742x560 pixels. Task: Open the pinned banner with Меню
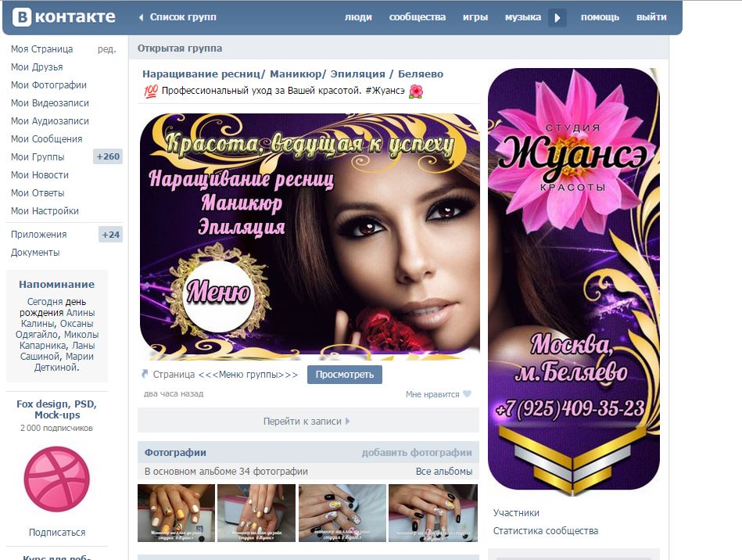point(310,235)
